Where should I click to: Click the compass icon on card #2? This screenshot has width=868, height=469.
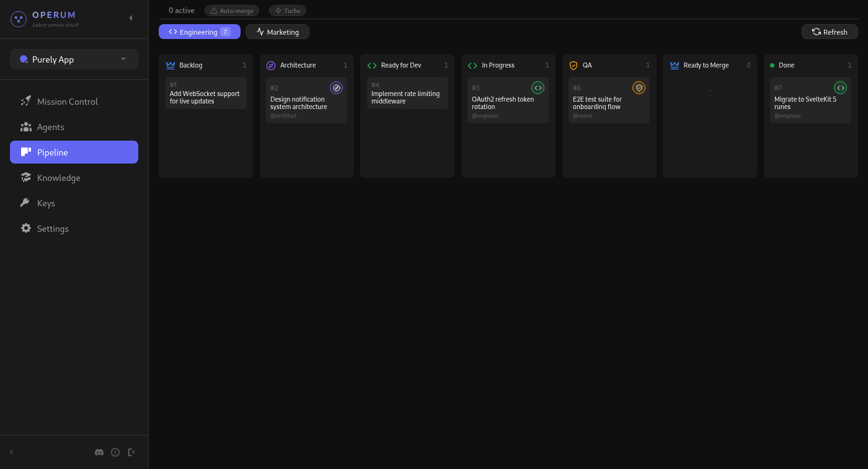pyautogui.click(x=336, y=88)
